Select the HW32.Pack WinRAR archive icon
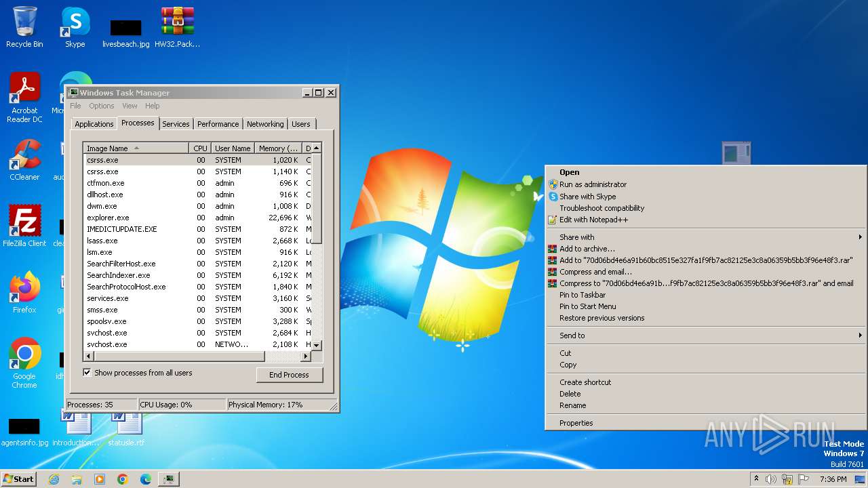Screen dimensions: 868x488 [177, 27]
